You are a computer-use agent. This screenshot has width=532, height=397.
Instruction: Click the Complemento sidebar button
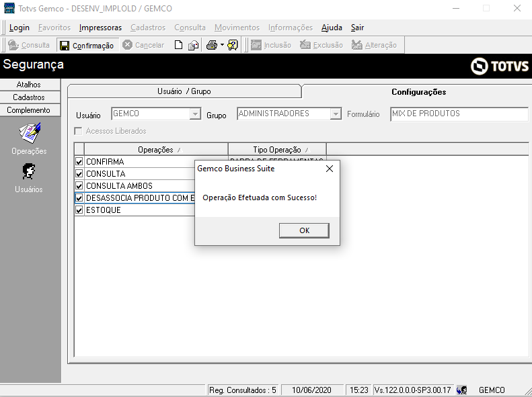(x=29, y=110)
